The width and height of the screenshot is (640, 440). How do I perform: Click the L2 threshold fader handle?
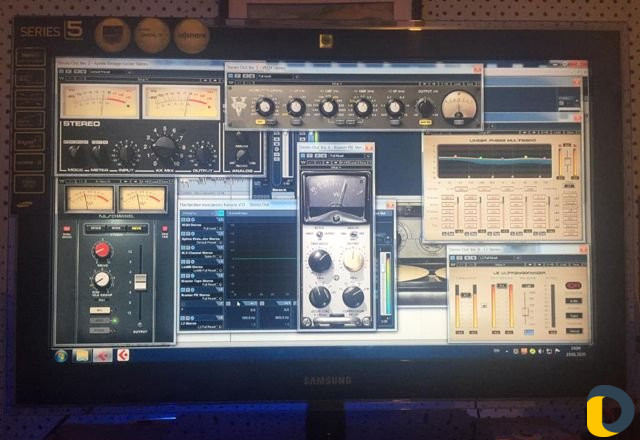(466, 295)
